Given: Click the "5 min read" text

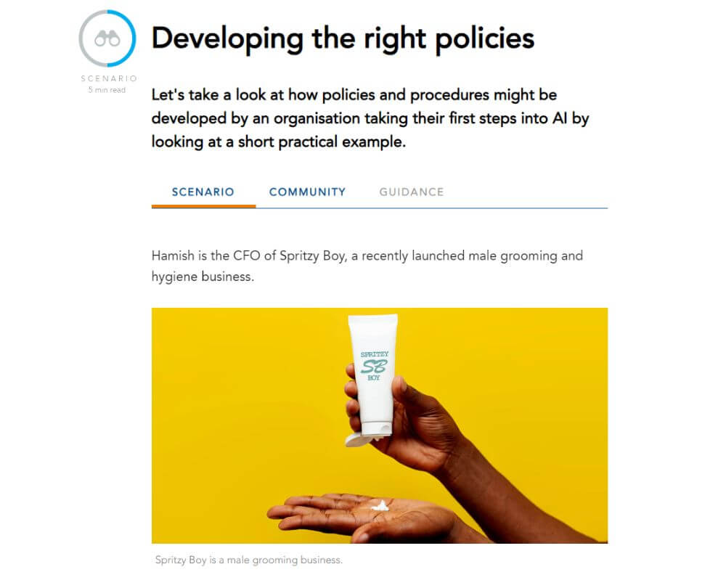Looking at the screenshot, I should pos(107,90).
